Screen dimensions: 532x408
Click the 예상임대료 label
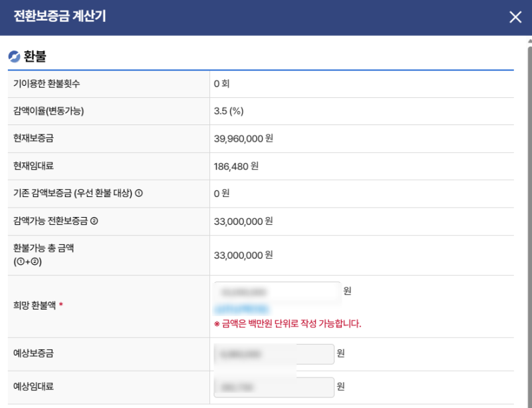click(33, 386)
